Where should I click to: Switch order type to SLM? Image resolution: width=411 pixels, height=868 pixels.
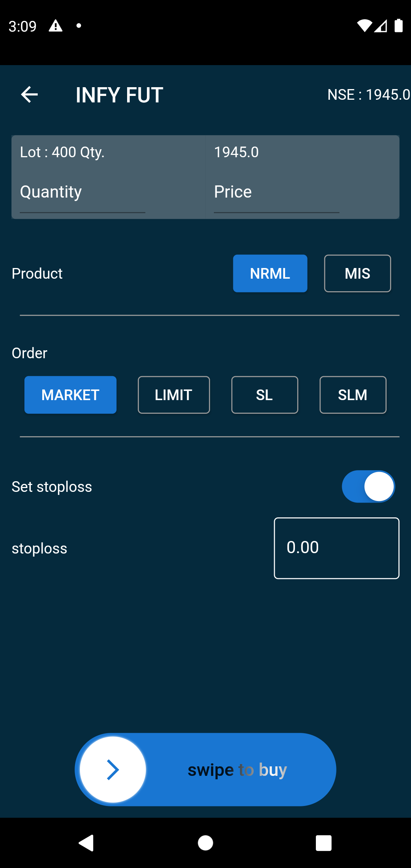pos(353,395)
